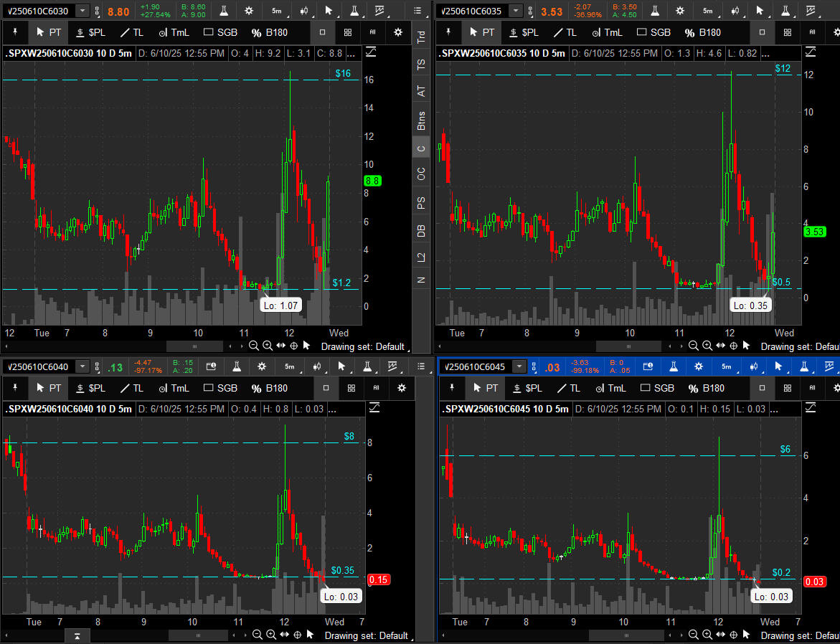Click horizontal scrollbar thumb below C6040 chart
840x644 pixels.
199,635
